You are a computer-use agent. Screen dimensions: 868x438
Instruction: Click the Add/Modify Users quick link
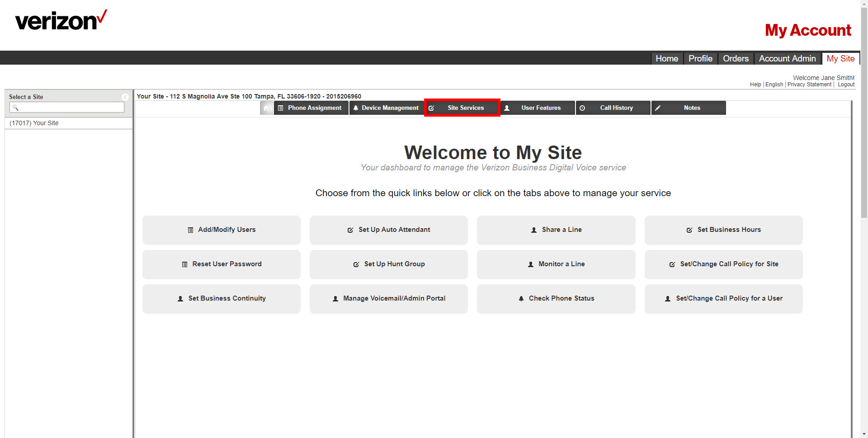(x=222, y=230)
